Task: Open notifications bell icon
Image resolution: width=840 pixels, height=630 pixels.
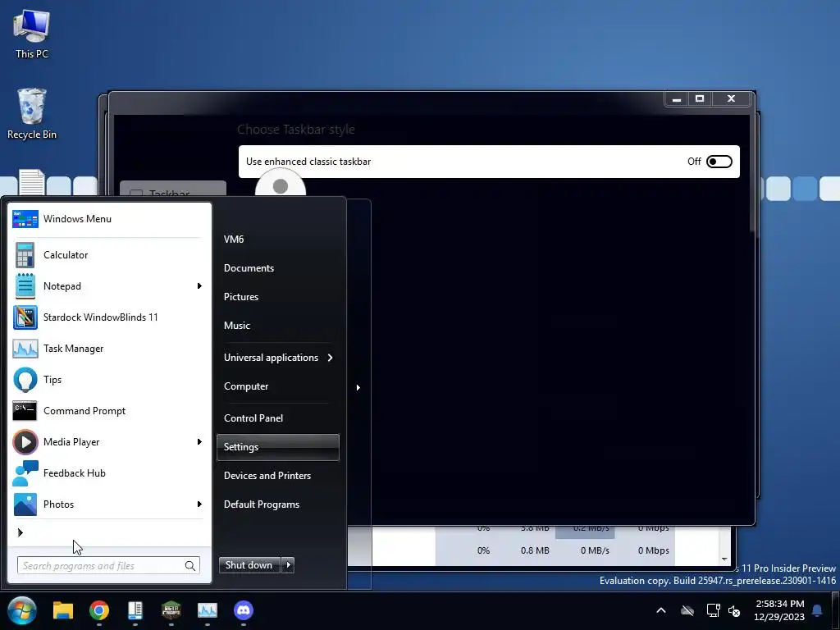Action: point(817,610)
